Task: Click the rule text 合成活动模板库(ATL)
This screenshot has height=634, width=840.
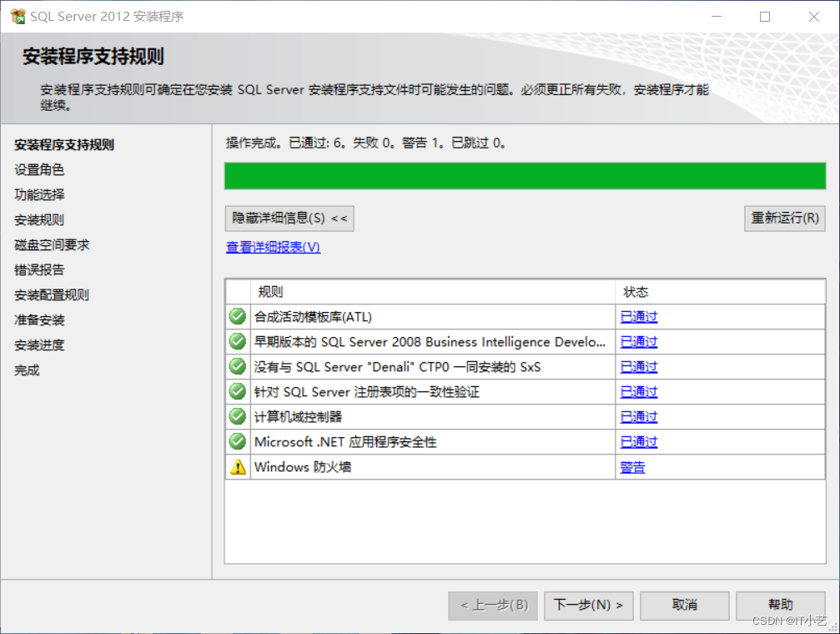Action: tap(313, 317)
